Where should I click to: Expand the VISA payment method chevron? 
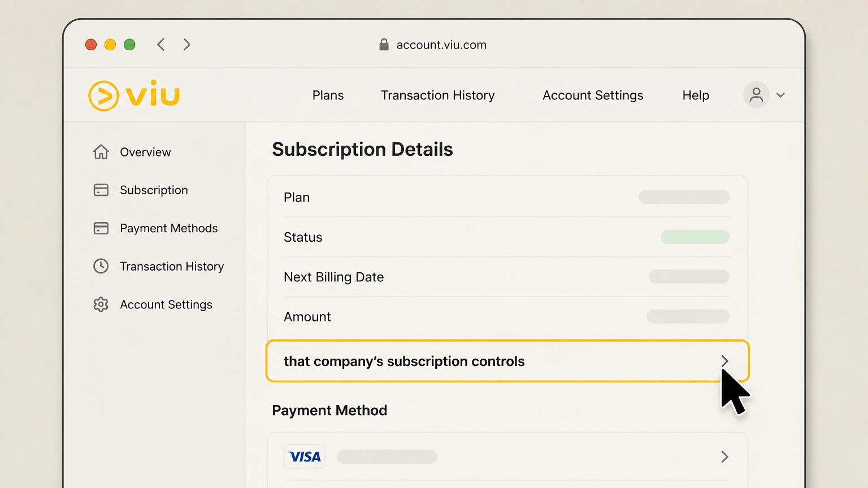coord(724,456)
